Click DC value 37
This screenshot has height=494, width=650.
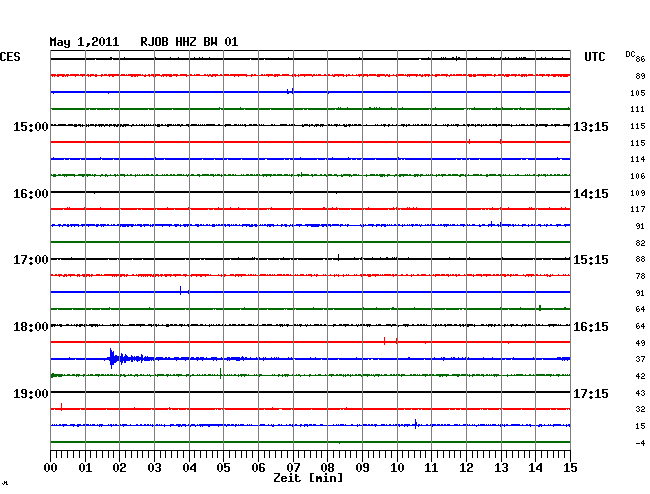[640, 359]
